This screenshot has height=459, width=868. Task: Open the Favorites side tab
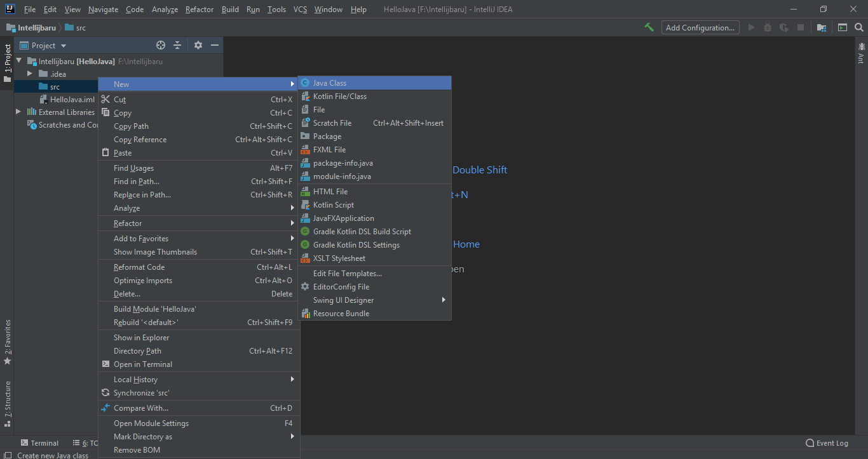point(8,342)
